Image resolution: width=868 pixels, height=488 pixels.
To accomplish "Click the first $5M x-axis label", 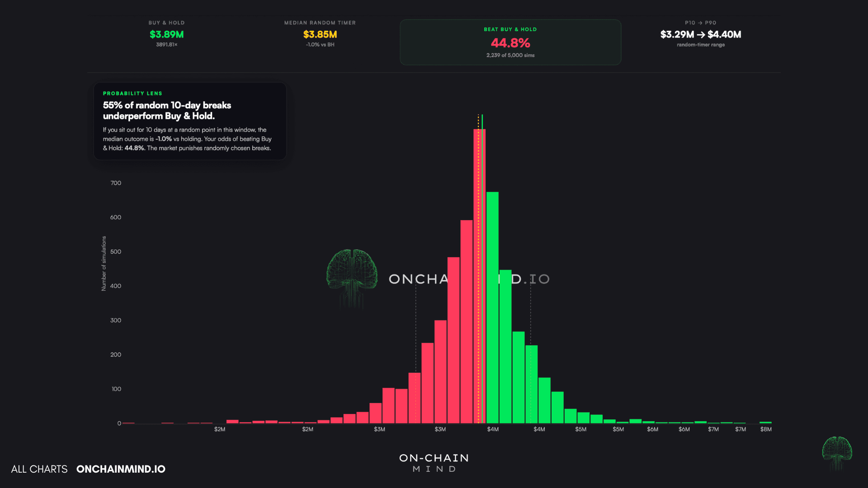I will pyautogui.click(x=581, y=429).
